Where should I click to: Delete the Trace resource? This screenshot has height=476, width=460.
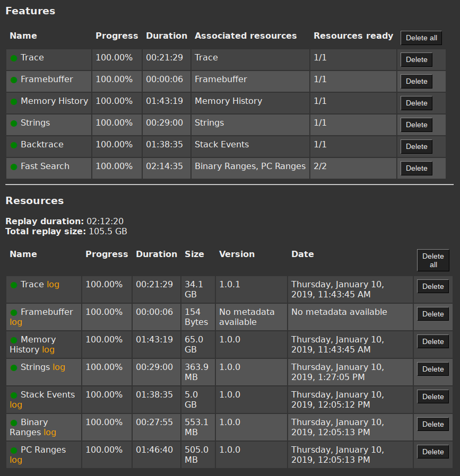point(433,286)
